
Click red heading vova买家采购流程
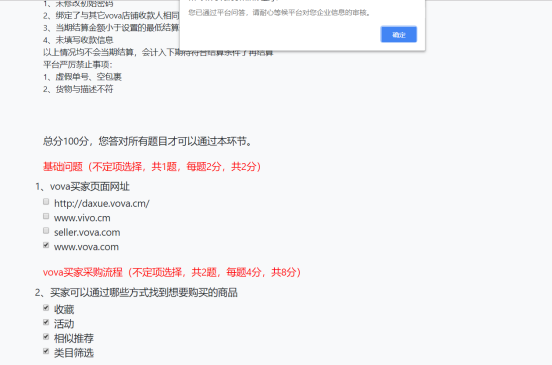pyautogui.click(x=172, y=272)
